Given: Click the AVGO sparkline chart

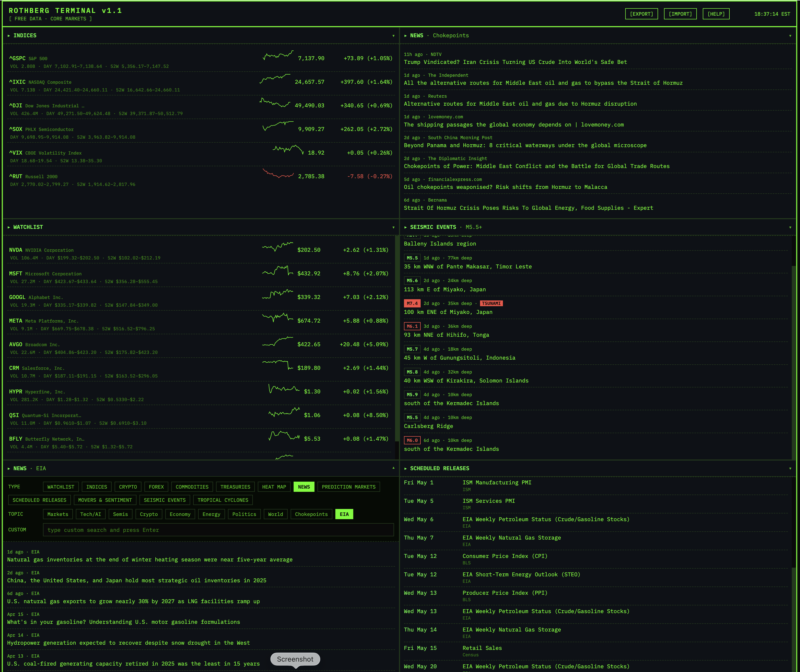Looking at the screenshot, I should (x=277, y=342).
